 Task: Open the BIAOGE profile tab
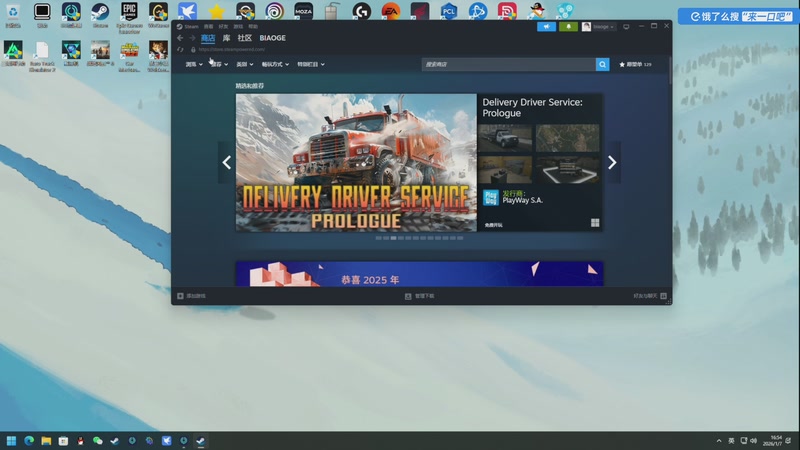(272, 38)
